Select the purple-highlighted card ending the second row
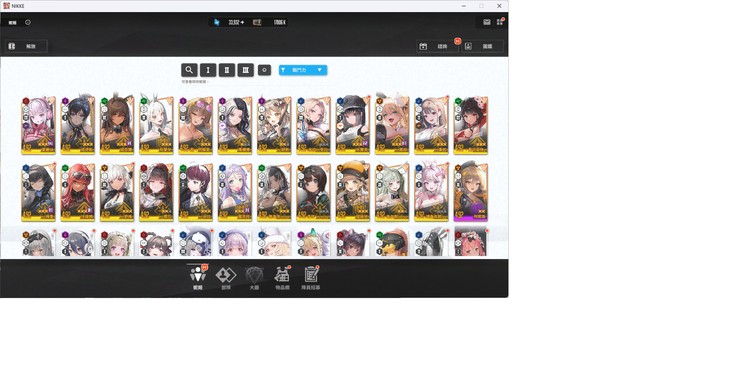Image resolution: width=750 pixels, height=387 pixels. click(471, 192)
